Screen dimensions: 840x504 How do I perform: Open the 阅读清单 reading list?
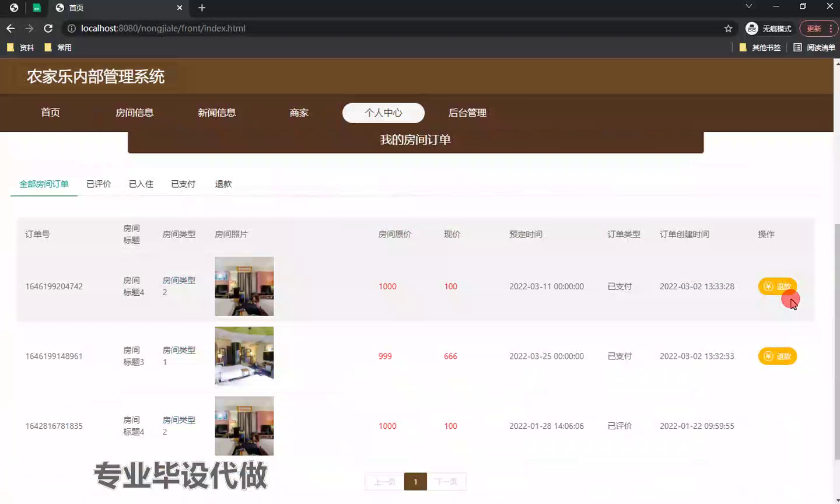[814, 47]
